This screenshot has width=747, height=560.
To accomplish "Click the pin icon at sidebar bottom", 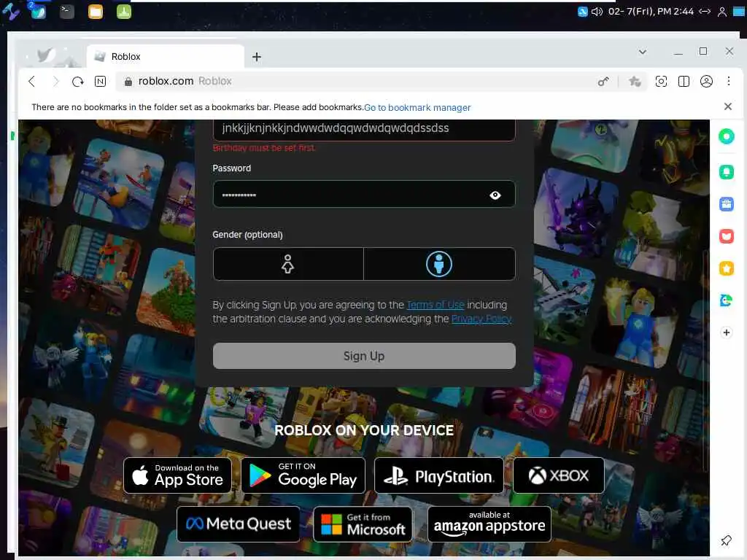I will 726,540.
